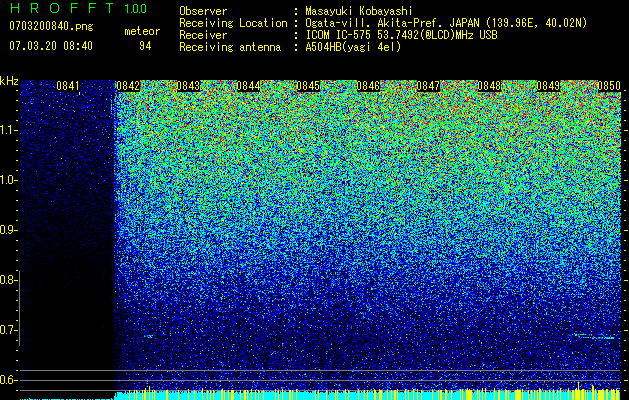The height and width of the screenshot is (400, 629).
Task: Click the 1.0 frequency axis label
Action: tap(8, 180)
